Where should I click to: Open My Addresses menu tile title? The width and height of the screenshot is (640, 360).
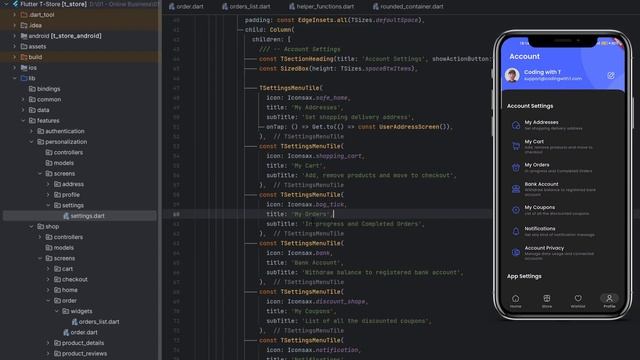click(541, 122)
